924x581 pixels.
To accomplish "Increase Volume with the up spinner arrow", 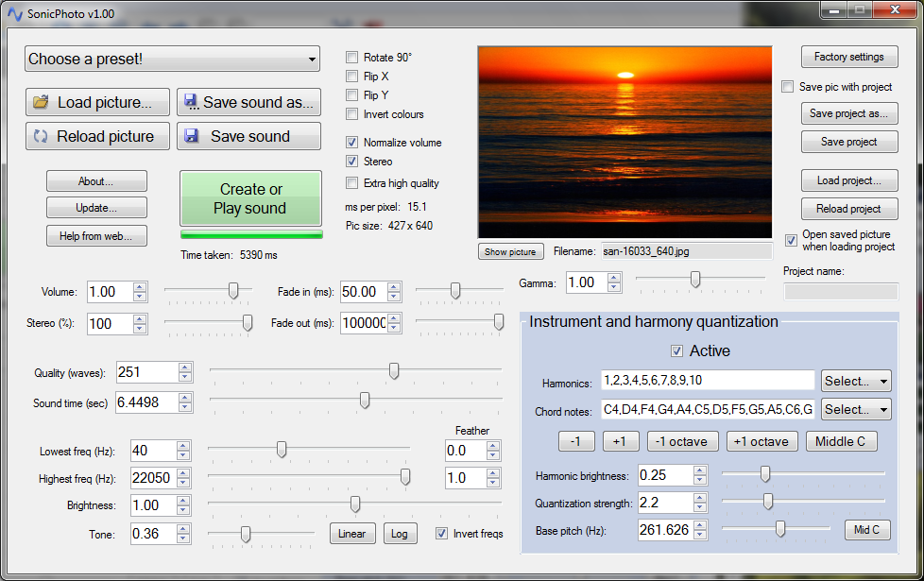I will pyautogui.click(x=140, y=287).
